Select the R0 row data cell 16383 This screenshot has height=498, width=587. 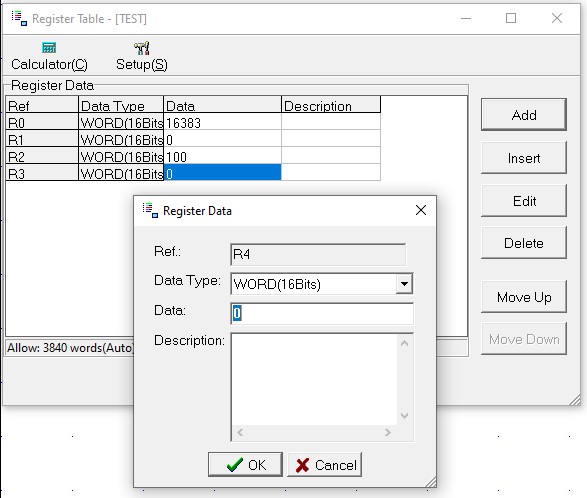click(222, 122)
